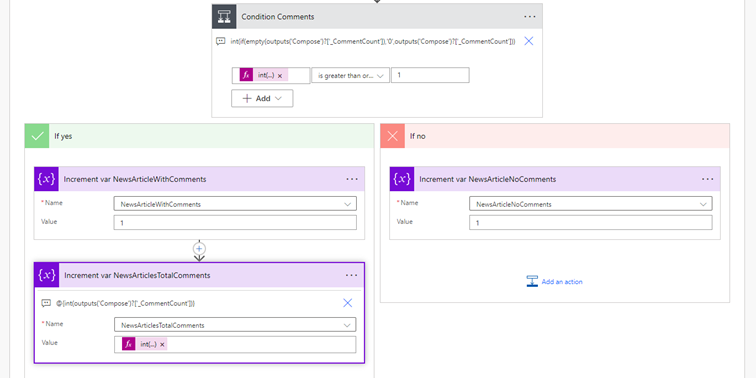The height and width of the screenshot is (378, 756).
Task: Open the 'is greater than or...' operator dropdown
Action: pyautogui.click(x=351, y=76)
